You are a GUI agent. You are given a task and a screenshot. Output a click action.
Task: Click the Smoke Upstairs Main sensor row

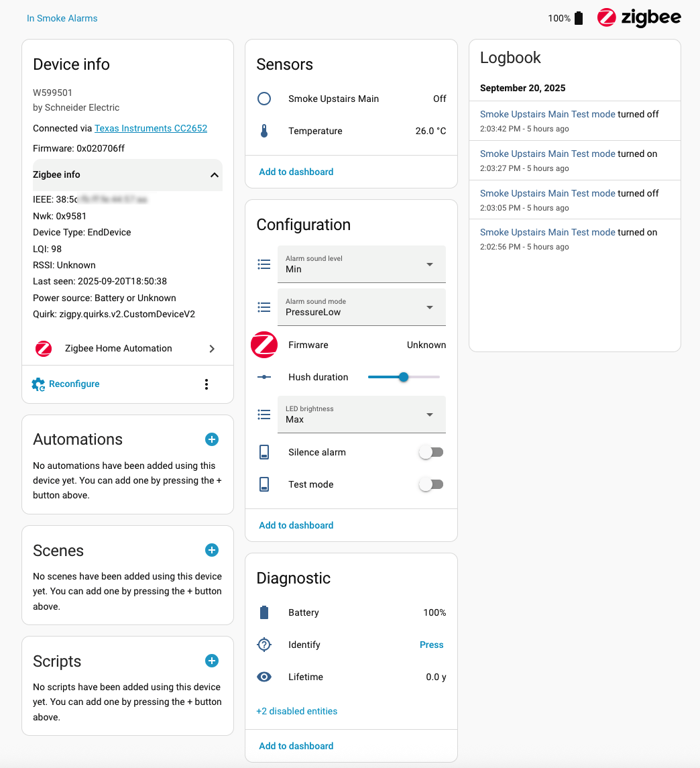point(351,99)
